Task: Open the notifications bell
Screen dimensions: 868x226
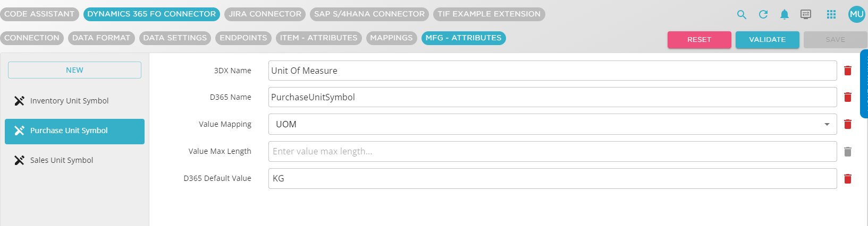Action: coord(784,15)
